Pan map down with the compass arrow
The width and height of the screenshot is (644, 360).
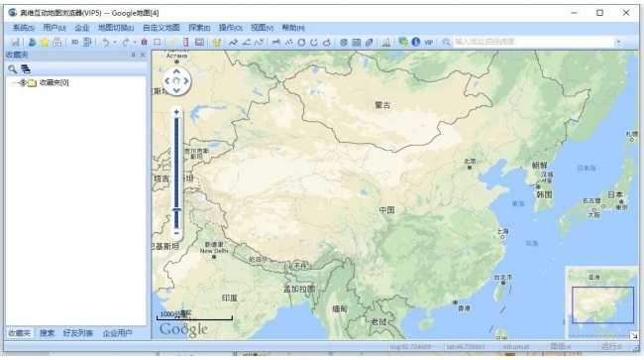pos(176,90)
